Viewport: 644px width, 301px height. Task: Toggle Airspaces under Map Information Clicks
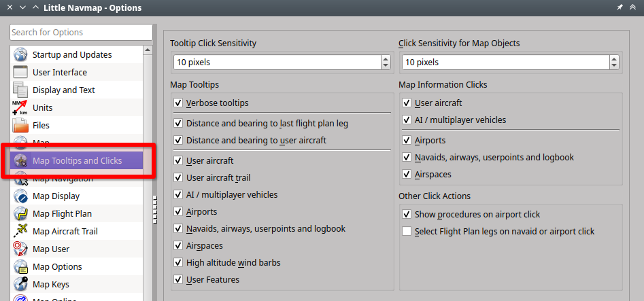click(x=407, y=174)
